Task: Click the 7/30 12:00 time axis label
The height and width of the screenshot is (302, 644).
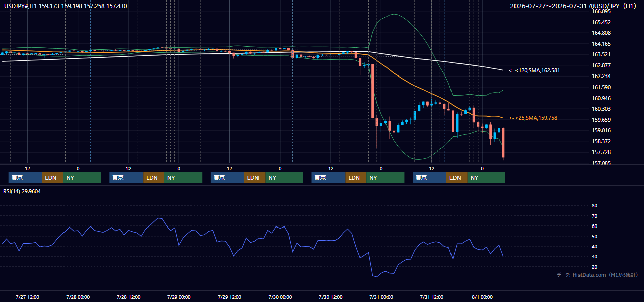Action: [331, 297]
